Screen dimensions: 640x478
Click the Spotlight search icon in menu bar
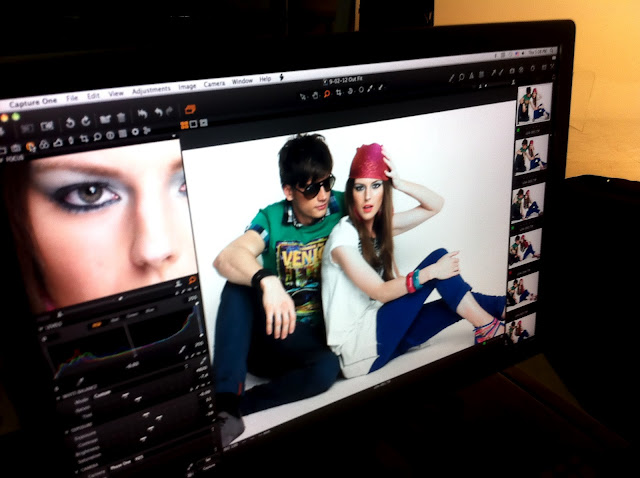click(551, 51)
